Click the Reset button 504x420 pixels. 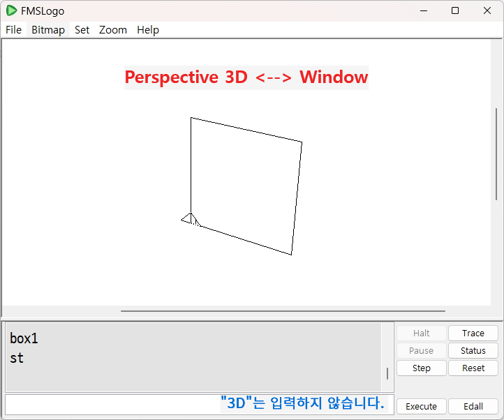point(473,368)
